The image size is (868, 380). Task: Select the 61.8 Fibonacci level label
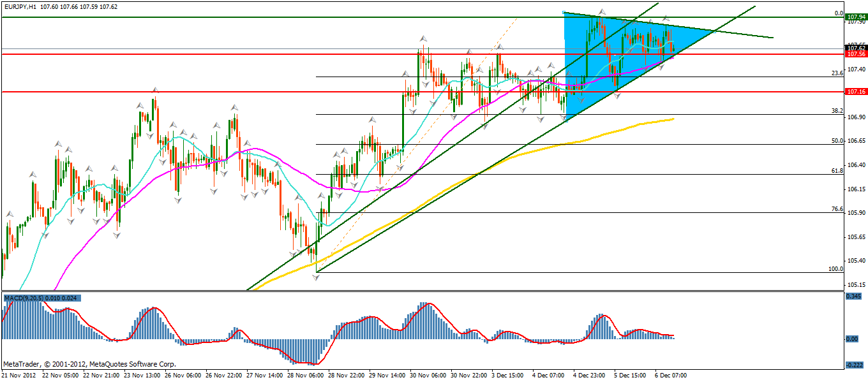[x=837, y=171]
